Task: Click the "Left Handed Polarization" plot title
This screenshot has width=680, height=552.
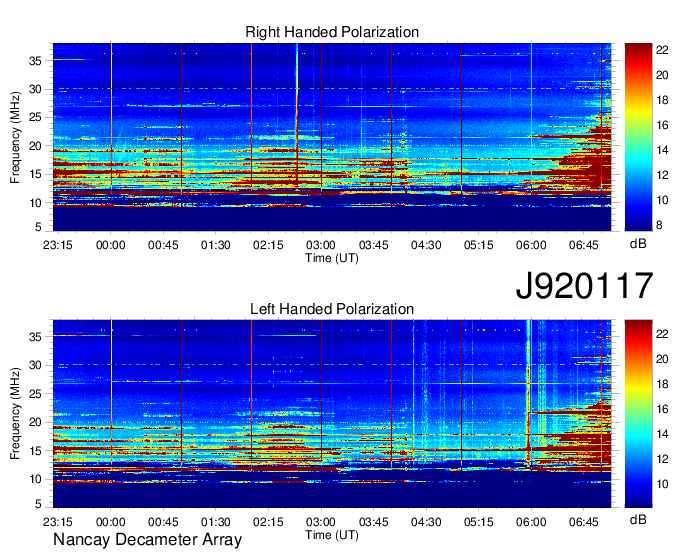Action: pyautogui.click(x=332, y=309)
